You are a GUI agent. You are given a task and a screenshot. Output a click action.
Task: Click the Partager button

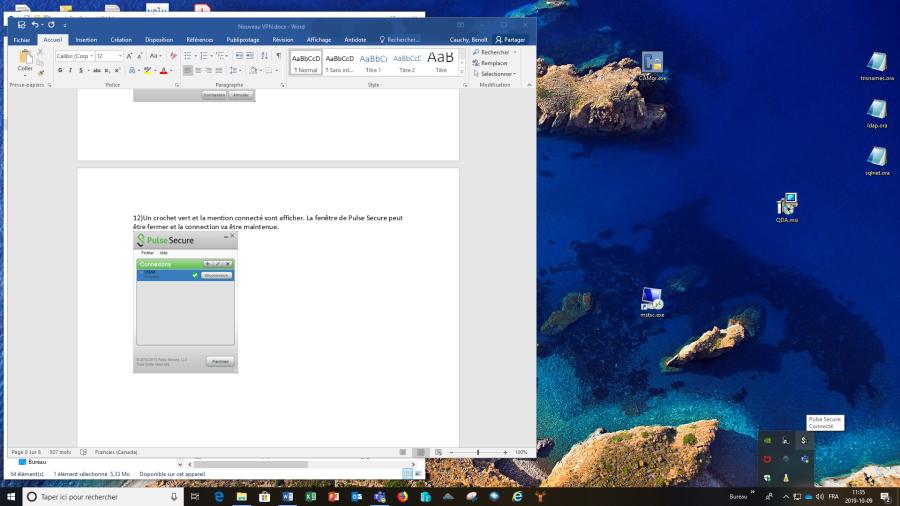click(510, 40)
